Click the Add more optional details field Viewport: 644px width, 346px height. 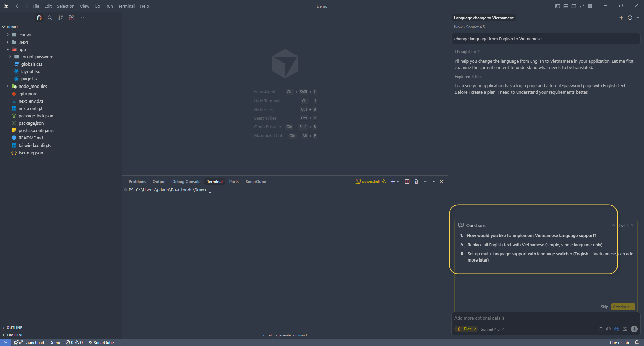point(503,318)
